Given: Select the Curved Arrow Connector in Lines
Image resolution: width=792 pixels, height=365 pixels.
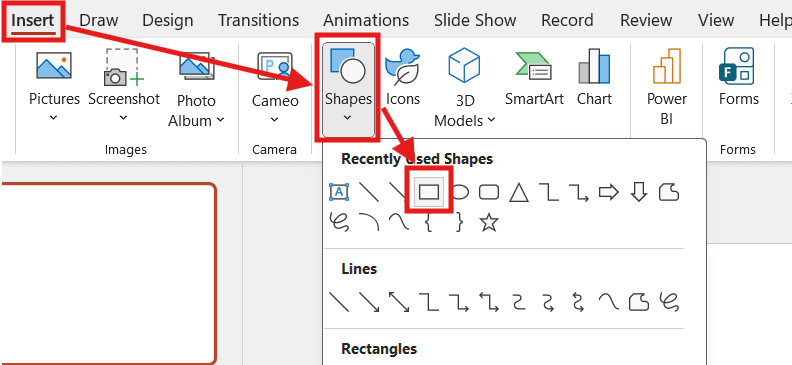Looking at the screenshot, I should pyautogui.click(x=549, y=302).
